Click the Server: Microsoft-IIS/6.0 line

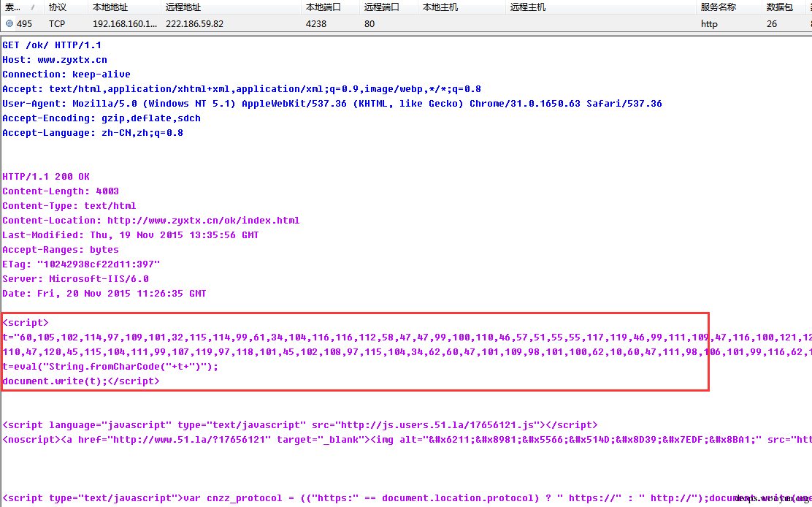click(x=76, y=278)
